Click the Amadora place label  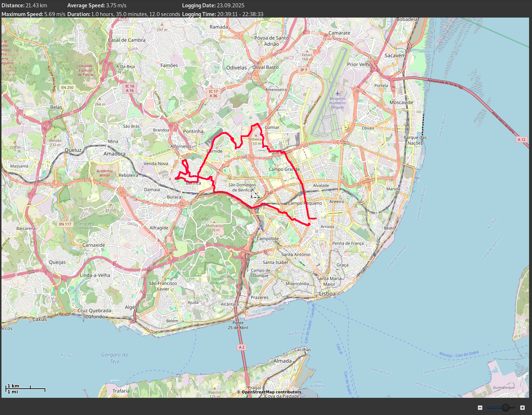coord(114,154)
